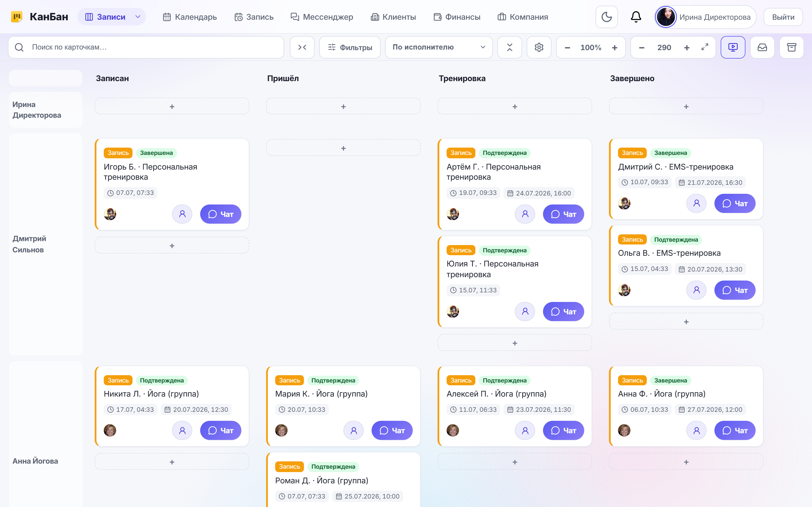This screenshot has height=507, width=812.
Task: Open Ирина Директорова profile menu
Action: pyautogui.click(x=705, y=17)
